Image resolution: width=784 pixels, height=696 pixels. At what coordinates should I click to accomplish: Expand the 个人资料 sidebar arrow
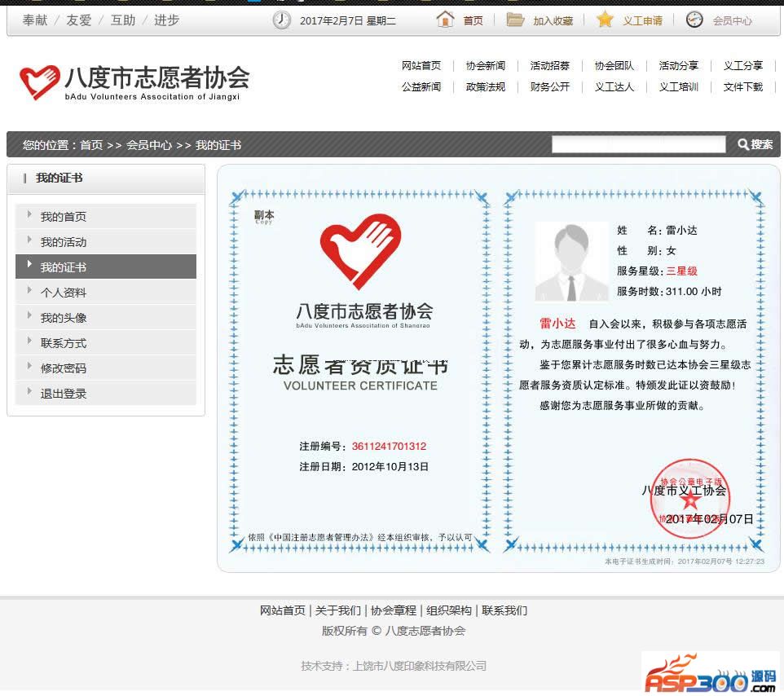(x=29, y=291)
